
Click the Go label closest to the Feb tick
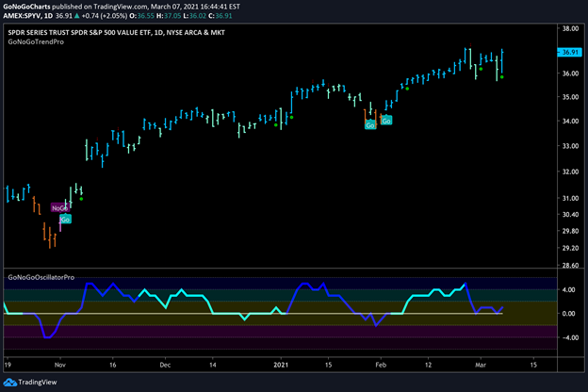[x=386, y=121]
